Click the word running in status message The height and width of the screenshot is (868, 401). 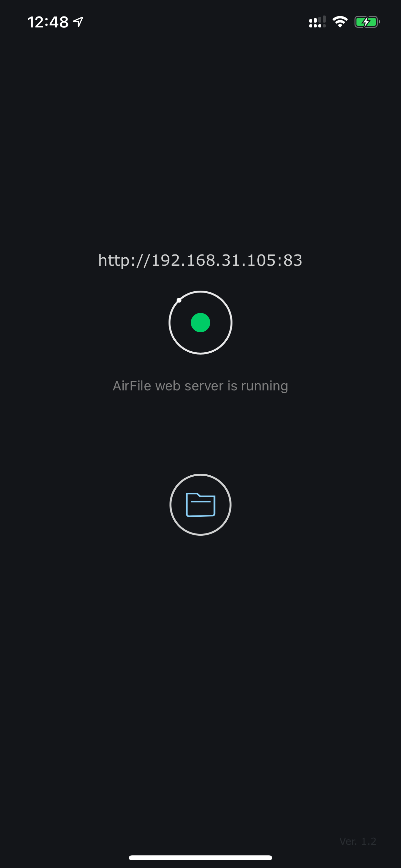click(x=264, y=386)
